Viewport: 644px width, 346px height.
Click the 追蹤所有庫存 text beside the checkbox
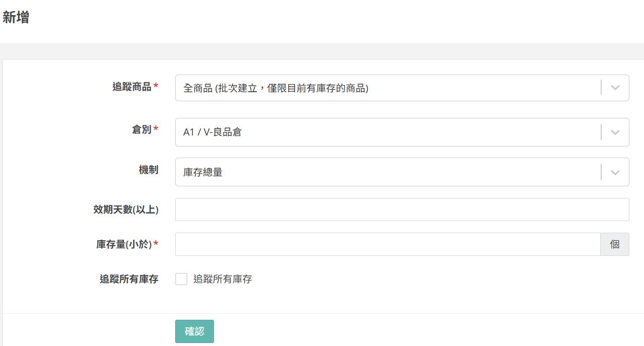223,279
